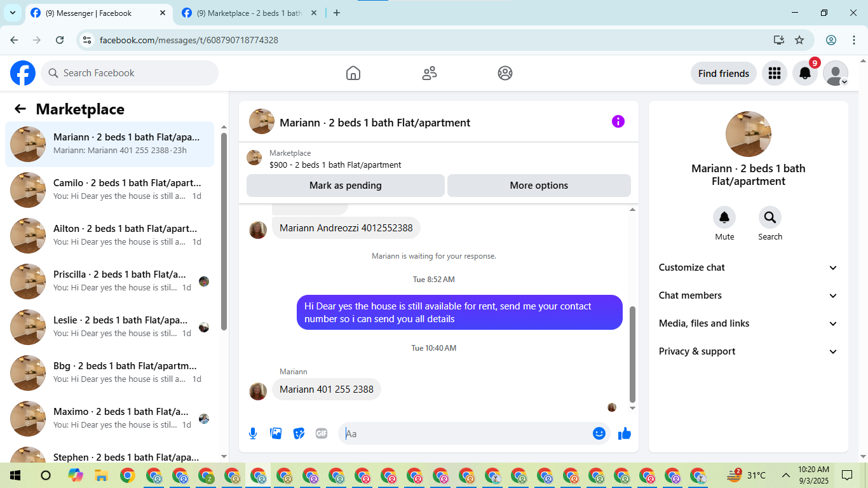Send a voice clip microphone icon
This screenshot has width=868, height=488.
pos(253,433)
